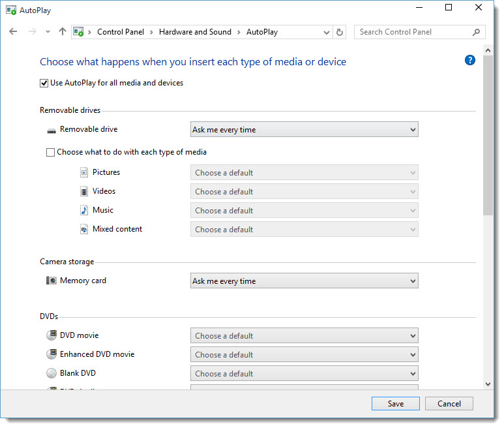Click the Music note icon
The width and height of the screenshot is (504, 428).
pos(84,210)
